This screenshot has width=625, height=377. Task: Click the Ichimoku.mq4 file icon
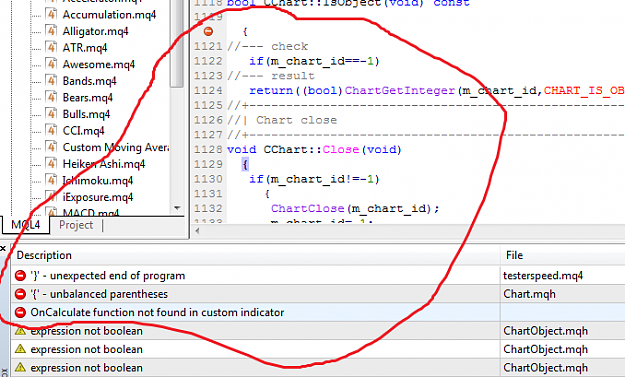(51, 180)
